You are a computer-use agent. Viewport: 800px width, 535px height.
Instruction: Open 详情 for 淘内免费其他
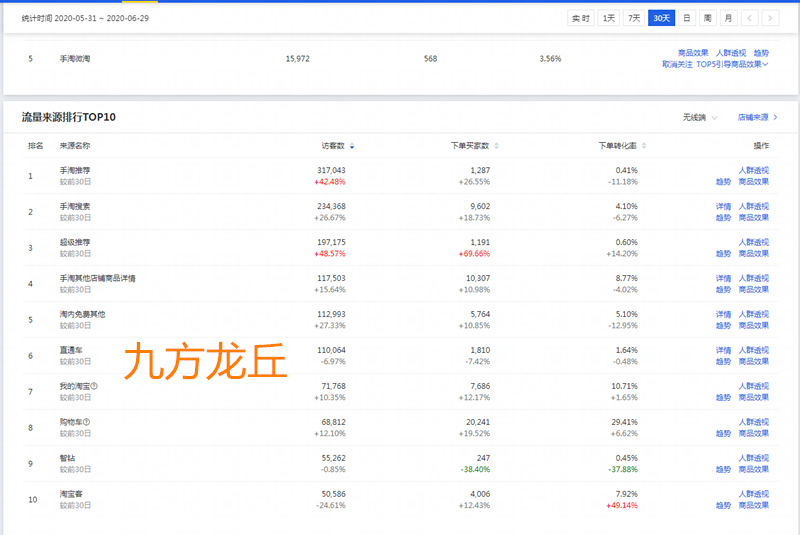[723, 314]
